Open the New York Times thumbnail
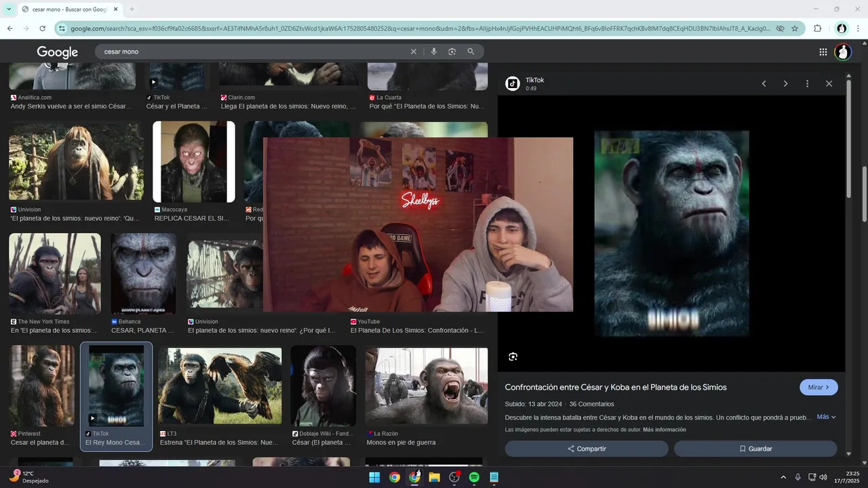Image resolution: width=868 pixels, height=488 pixels. (x=55, y=274)
